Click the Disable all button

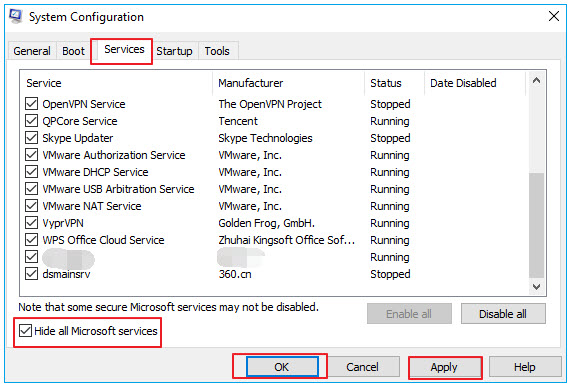pos(503,314)
